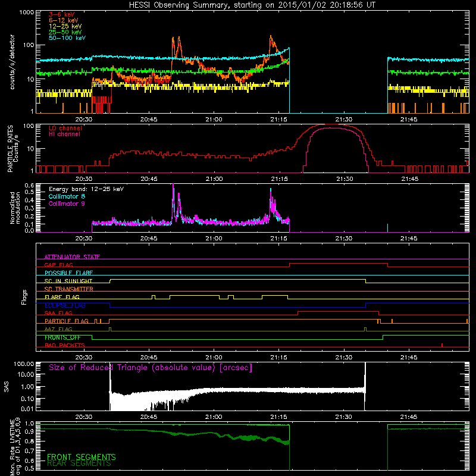Click the GAP FLAG label
476x476 pixels.
tap(58, 265)
